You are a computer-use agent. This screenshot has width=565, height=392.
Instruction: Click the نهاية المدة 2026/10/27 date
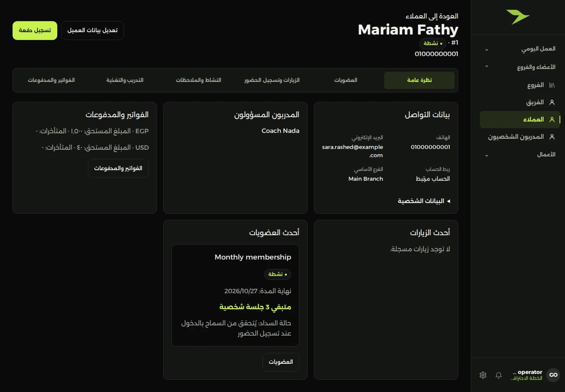[x=258, y=291]
